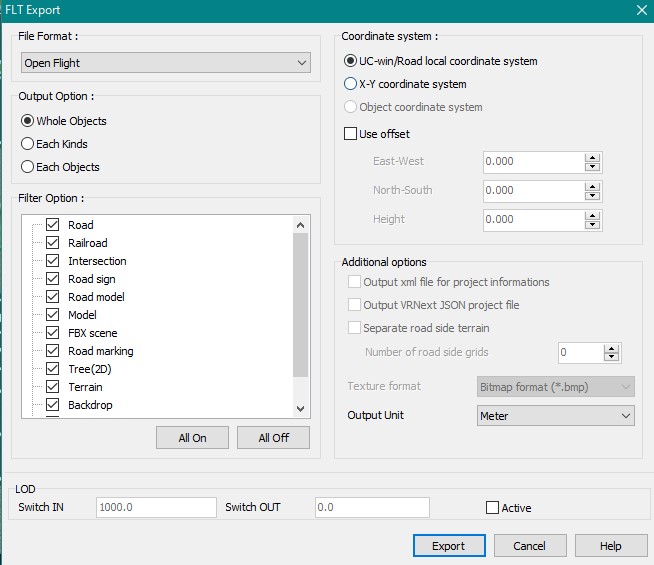654x565 pixels.
Task: Decrease Height offset with down arrow
Action: pos(593,225)
